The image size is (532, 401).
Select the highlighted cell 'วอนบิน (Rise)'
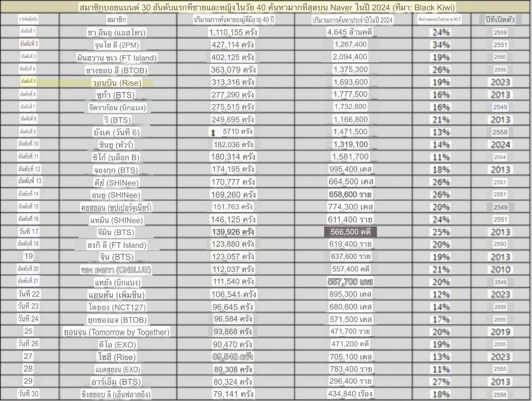[x=117, y=83]
